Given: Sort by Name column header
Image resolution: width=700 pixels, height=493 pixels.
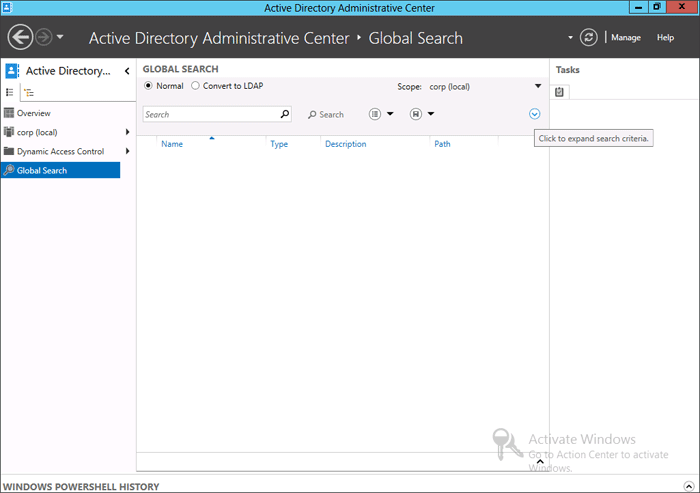Looking at the screenshot, I should [x=172, y=144].
